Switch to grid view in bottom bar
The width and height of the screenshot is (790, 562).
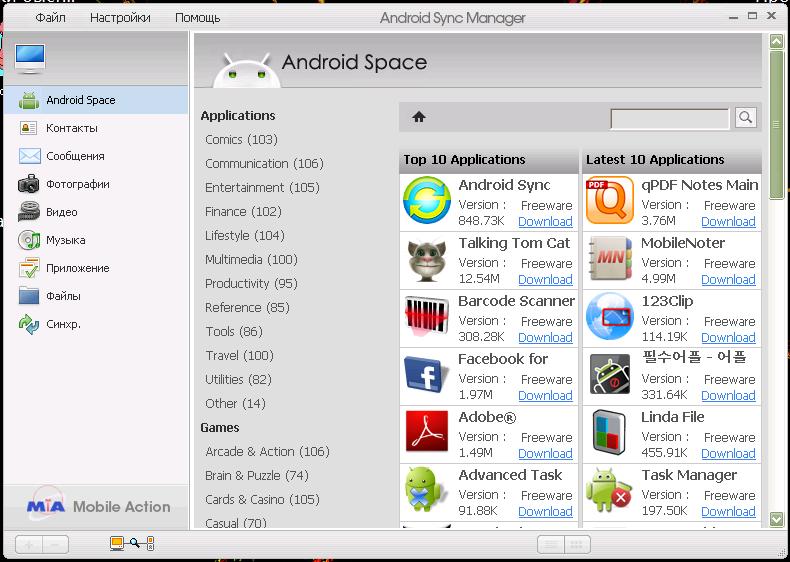point(577,544)
